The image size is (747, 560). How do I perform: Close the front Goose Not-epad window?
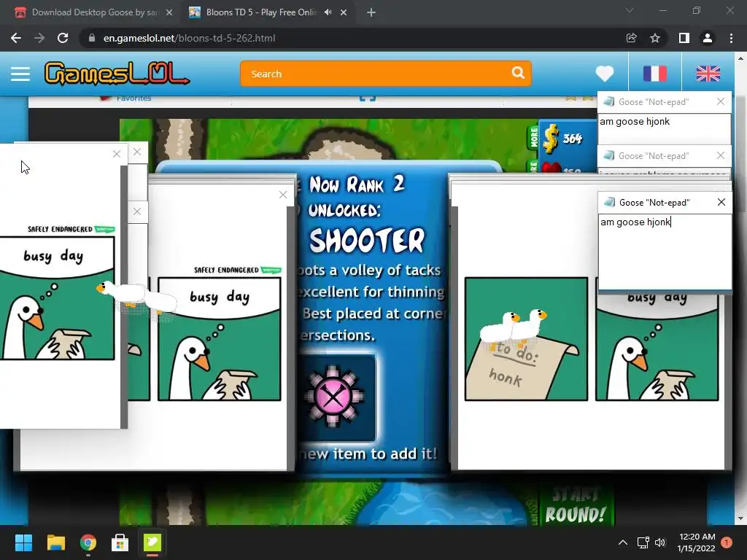tap(721, 202)
